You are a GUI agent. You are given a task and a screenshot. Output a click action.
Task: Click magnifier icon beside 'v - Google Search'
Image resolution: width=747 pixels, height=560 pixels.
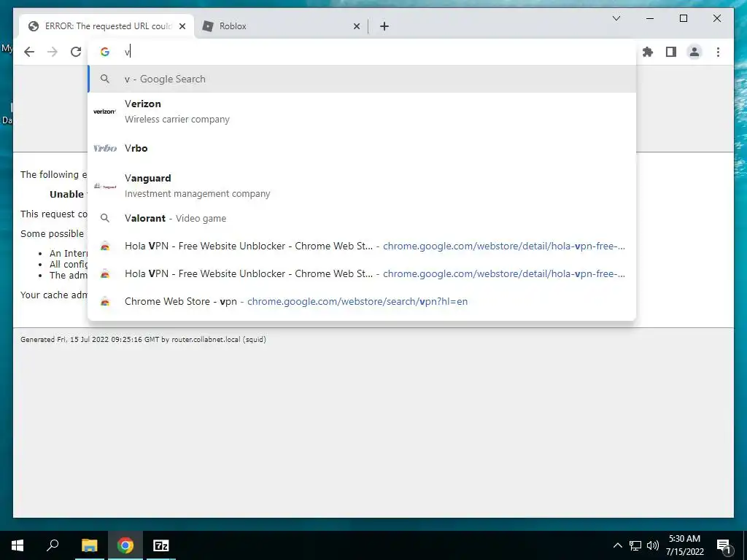[105, 79]
